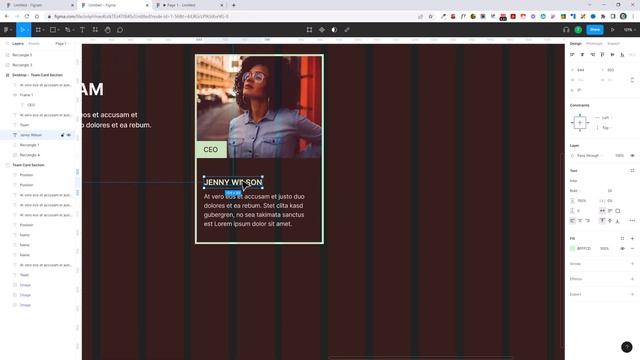Image resolution: width=640 pixels, height=360 pixels.
Task: Click the Align bottom icon
Action: tap(622, 54)
